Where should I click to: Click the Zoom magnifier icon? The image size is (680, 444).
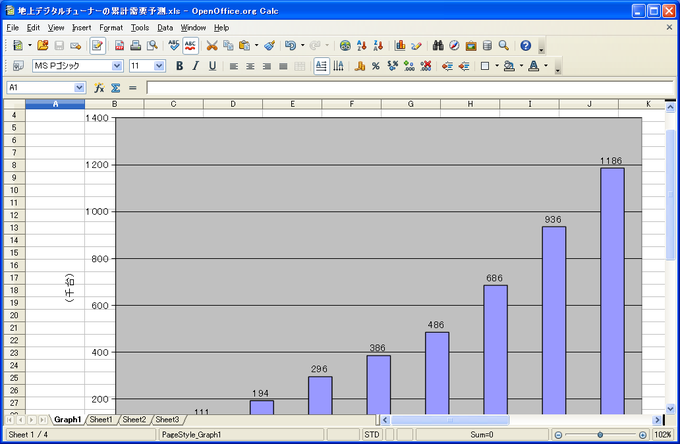click(503, 45)
